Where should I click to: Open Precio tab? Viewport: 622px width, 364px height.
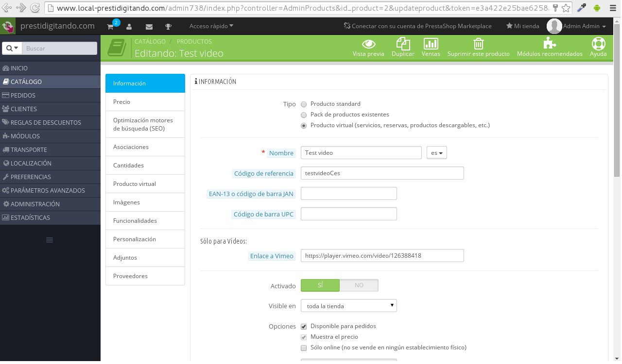point(145,102)
